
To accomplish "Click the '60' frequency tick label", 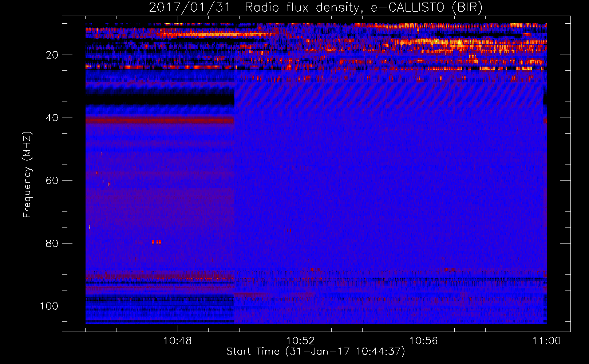I will point(52,181).
